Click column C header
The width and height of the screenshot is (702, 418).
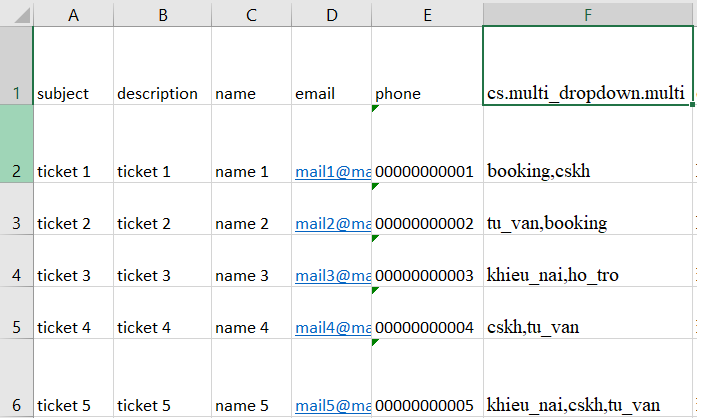click(x=251, y=13)
